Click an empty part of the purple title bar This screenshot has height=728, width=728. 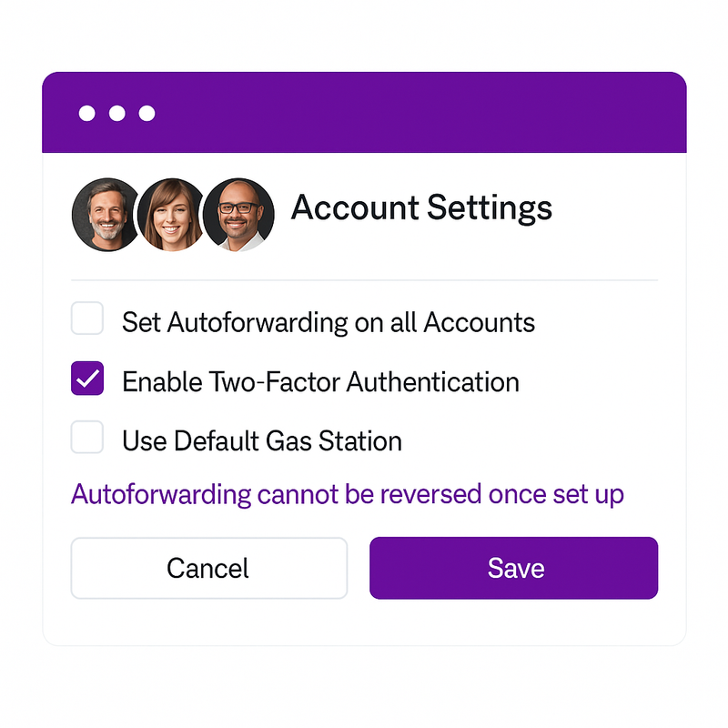click(418, 113)
